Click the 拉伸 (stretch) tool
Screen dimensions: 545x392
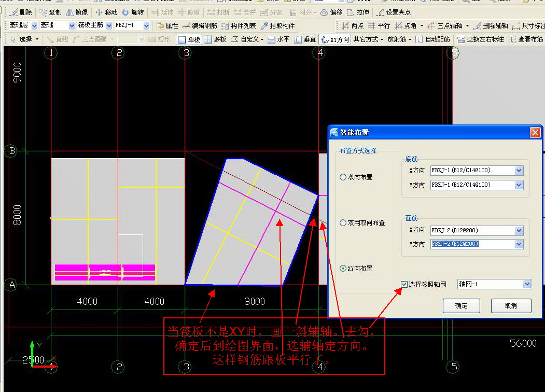tap(358, 12)
